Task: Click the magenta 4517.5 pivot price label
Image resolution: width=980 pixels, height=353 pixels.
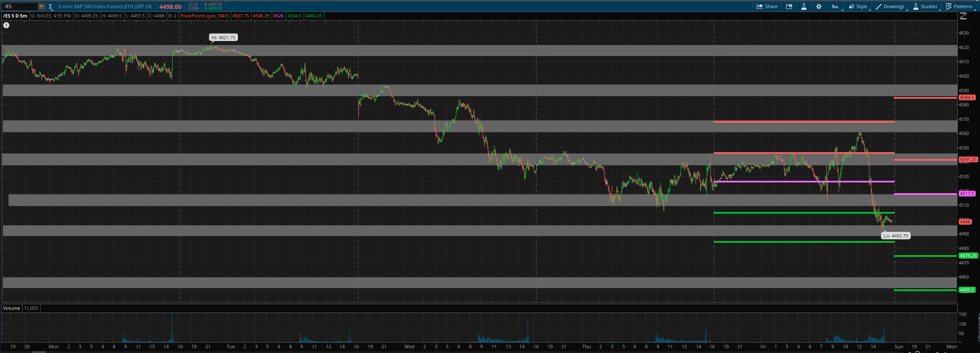Action: pyautogui.click(x=967, y=194)
